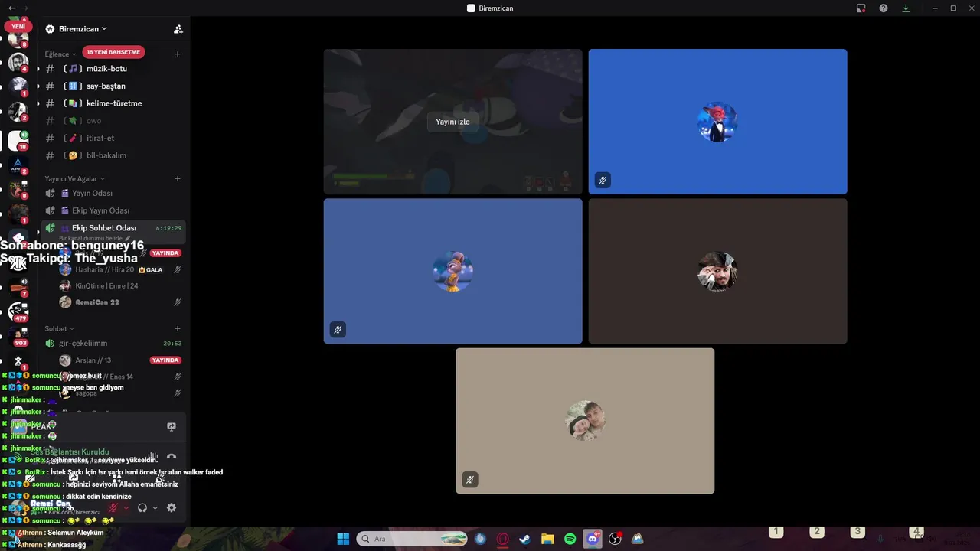Open the muted owo channel
The image size is (980, 551).
click(x=113, y=121)
